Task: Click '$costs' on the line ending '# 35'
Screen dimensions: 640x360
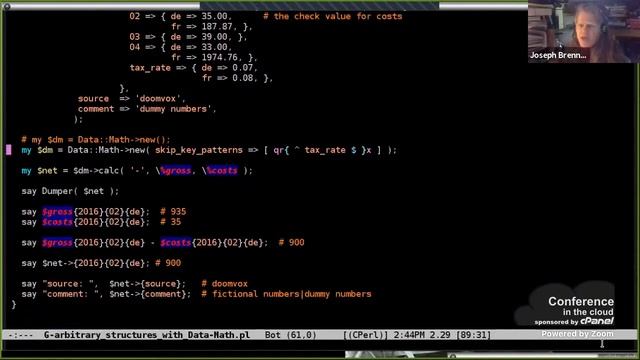Action: tap(57, 222)
